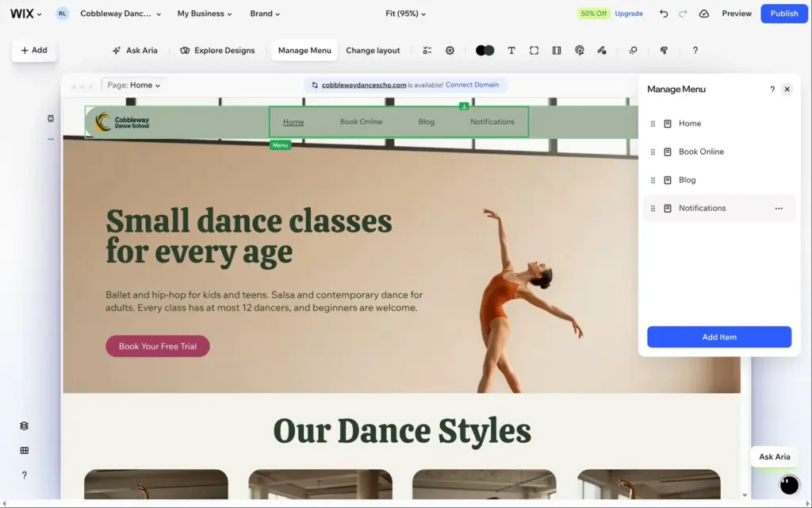Open the left sidebar help icon

[x=24, y=475]
